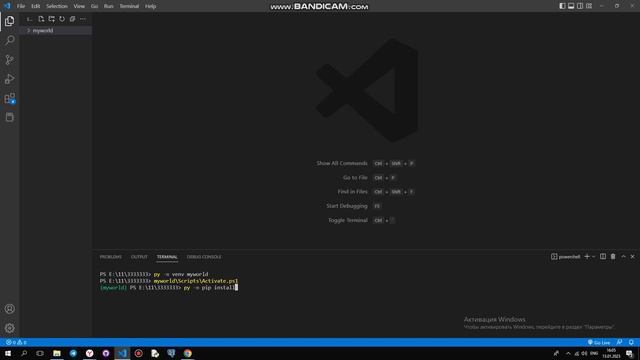The width and height of the screenshot is (640, 360).
Task: Toggle the bottom panel layout
Action: (571, 6)
